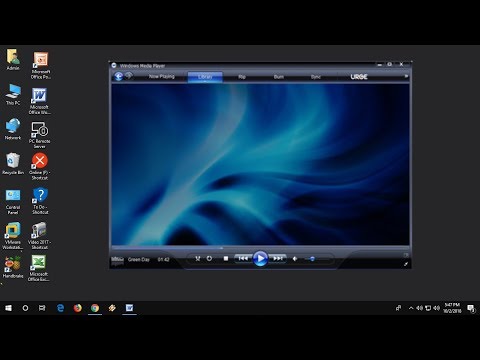Select the This PC desktop icon
Viewport: 480px width, 360px height.
tap(13, 95)
